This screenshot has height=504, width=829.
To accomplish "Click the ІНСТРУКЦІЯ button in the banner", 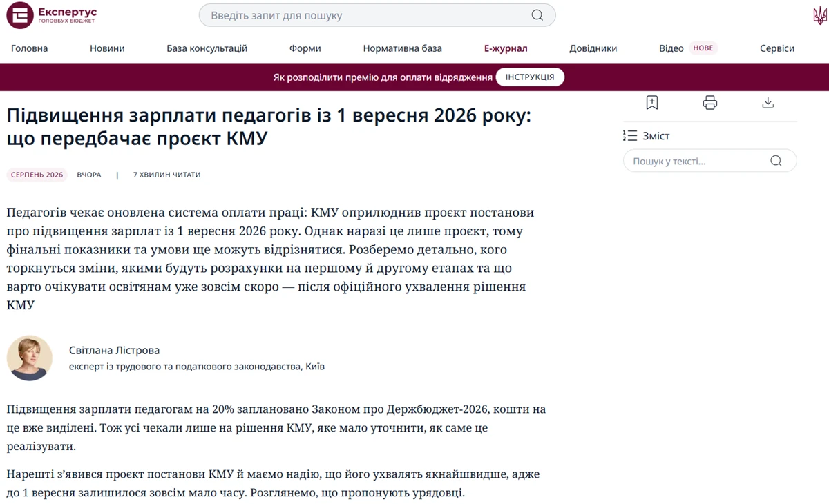I will pyautogui.click(x=530, y=77).
